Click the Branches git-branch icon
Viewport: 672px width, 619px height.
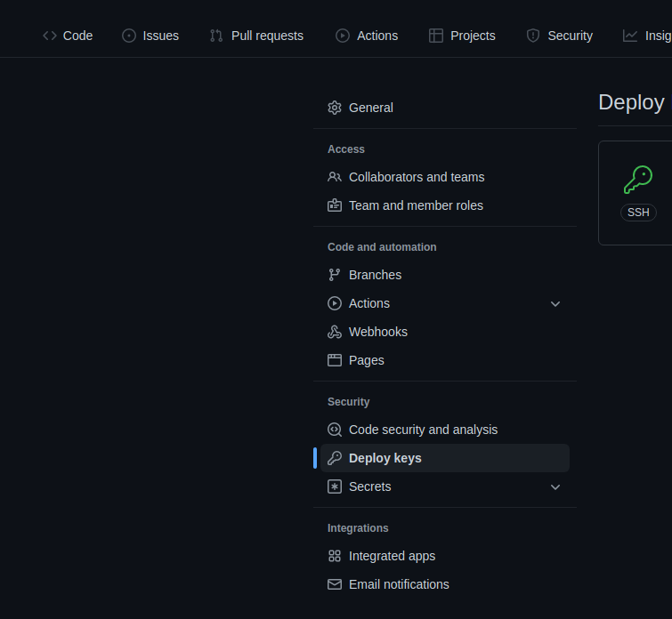click(335, 275)
